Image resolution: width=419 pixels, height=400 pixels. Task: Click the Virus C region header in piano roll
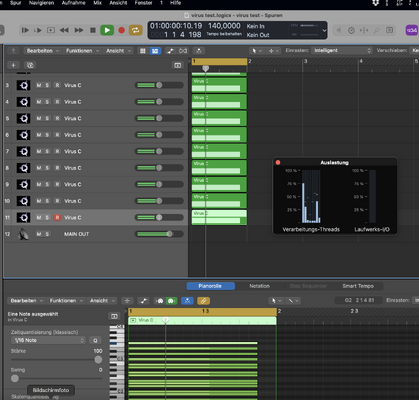click(x=202, y=320)
